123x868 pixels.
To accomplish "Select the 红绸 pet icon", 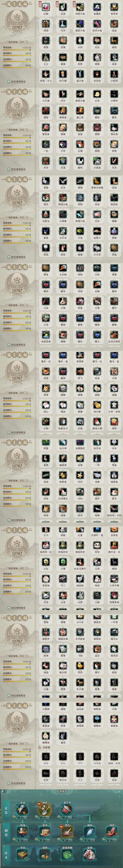I will click(x=46, y=7).
